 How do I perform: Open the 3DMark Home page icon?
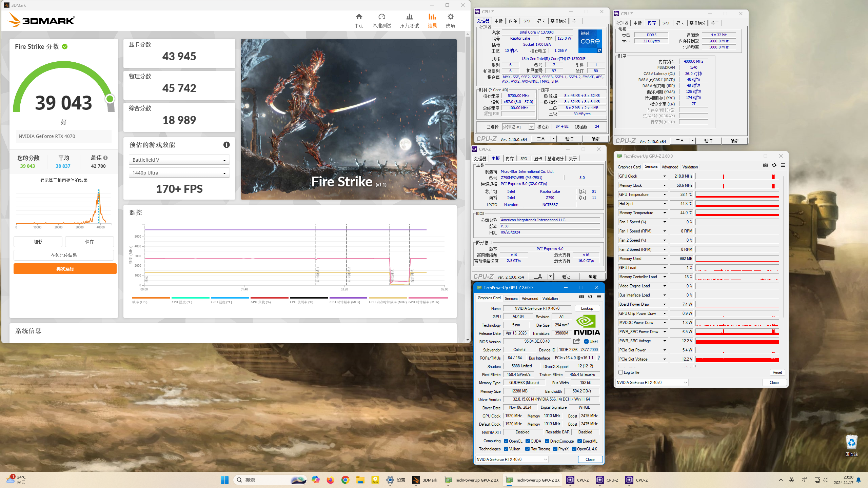[x=359, y=17]
